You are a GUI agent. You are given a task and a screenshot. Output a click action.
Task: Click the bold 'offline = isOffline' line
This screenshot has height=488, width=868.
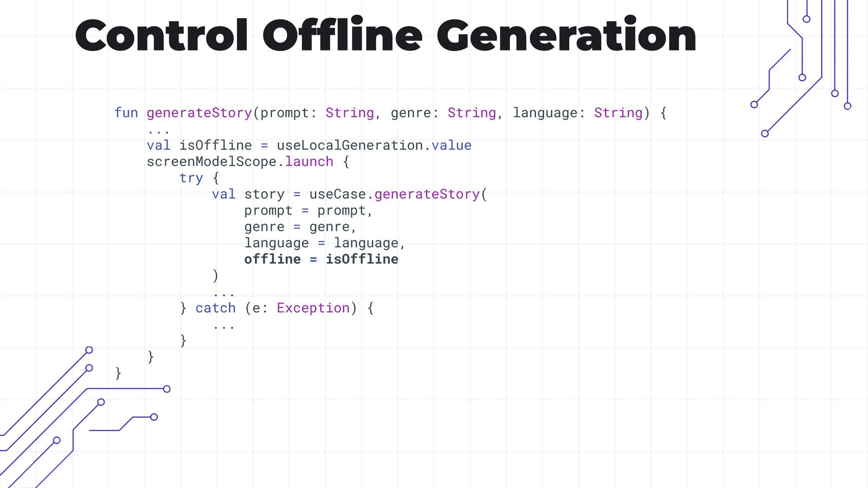[x=321, y=259]
